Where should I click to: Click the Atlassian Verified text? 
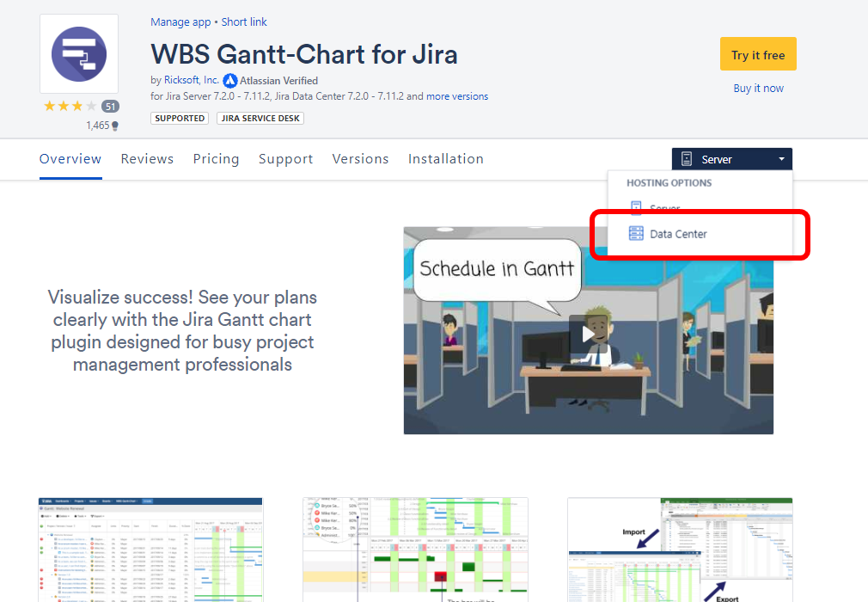coord(278,81)
